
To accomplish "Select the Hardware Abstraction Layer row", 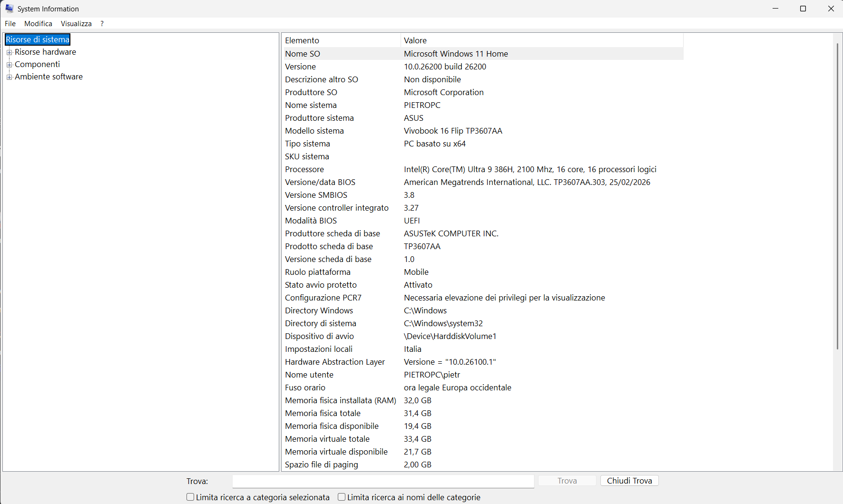I will click(482, 362).
